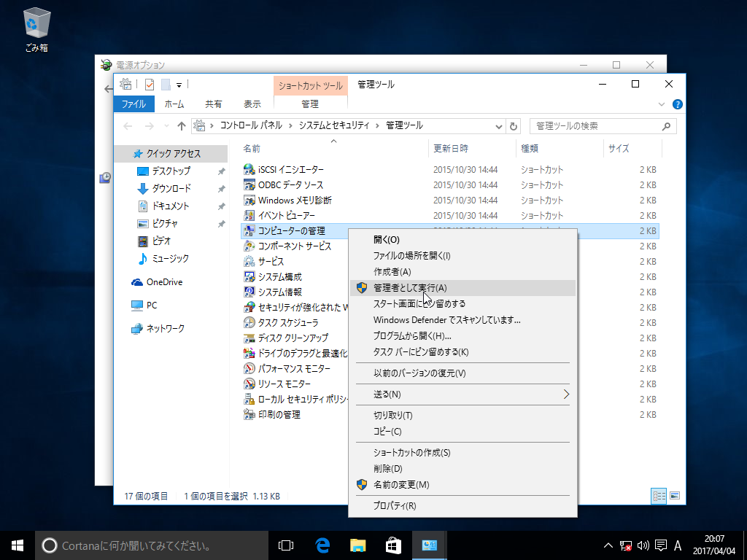Click the ローカル セキュリティ ポリシー icon
This screenshot has height=560, width=747.
249,399
